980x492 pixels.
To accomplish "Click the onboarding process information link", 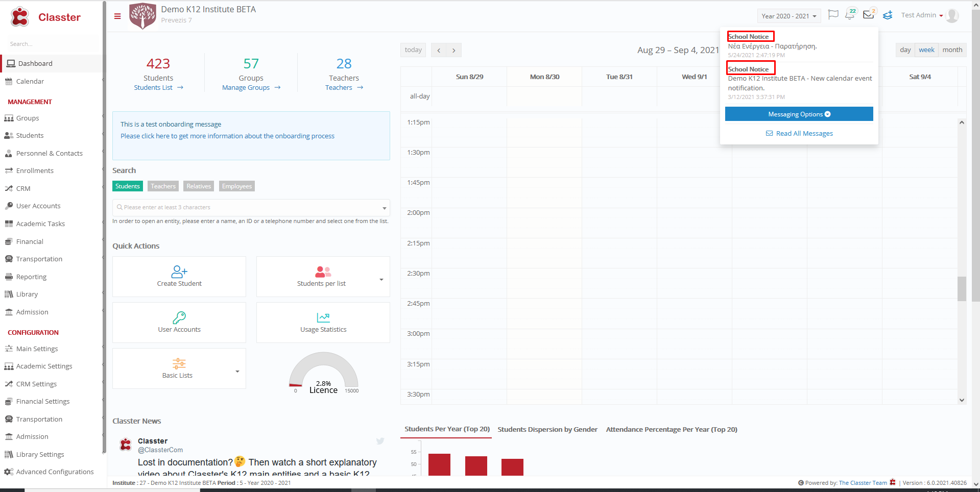I will tap(227, 136).
